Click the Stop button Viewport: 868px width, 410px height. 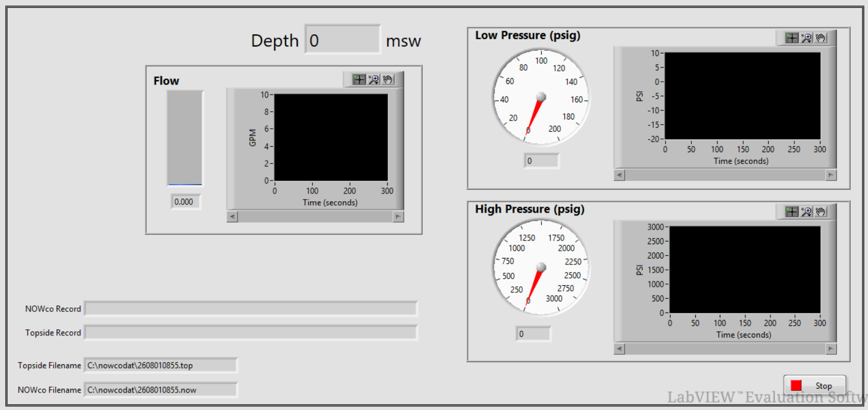click(x=815, y=385)
